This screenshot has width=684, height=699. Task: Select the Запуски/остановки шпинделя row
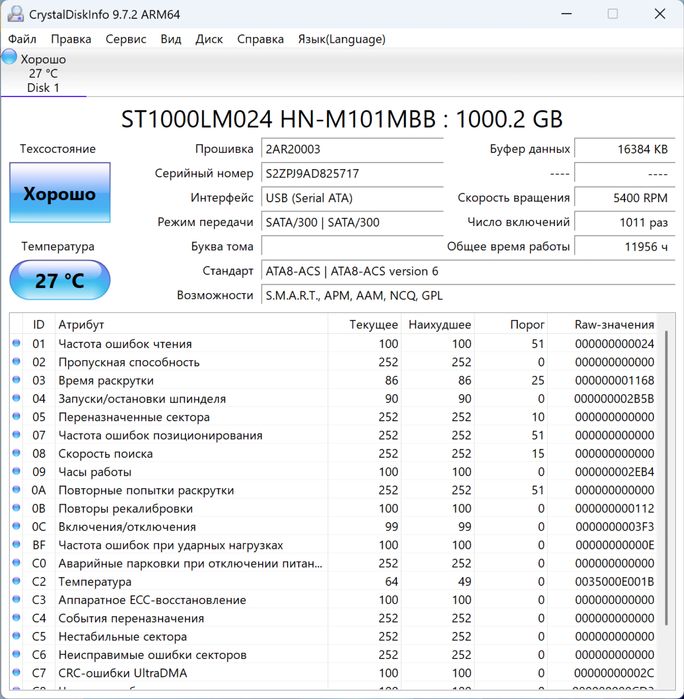click(x=334, y=399)
